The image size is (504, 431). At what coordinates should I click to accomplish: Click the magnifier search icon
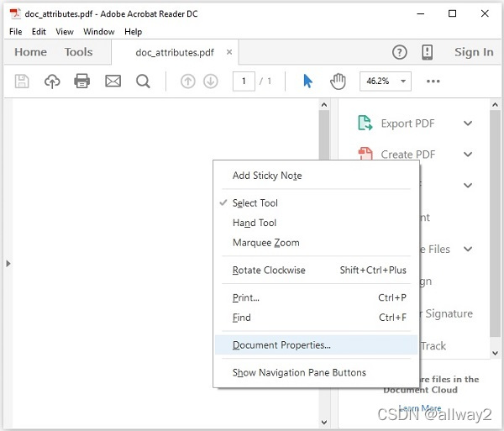143,81
